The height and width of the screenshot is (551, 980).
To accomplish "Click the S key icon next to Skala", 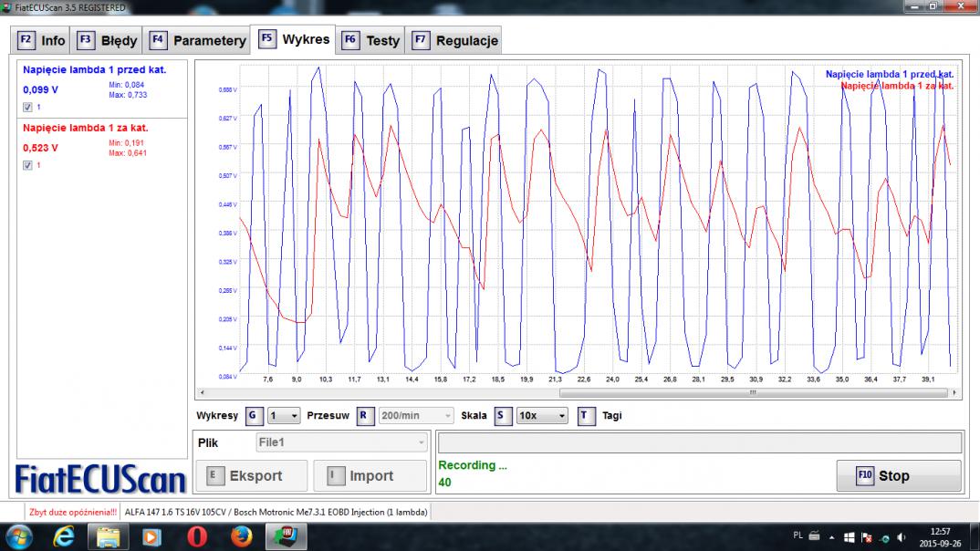I will click(x=503, y=415).
